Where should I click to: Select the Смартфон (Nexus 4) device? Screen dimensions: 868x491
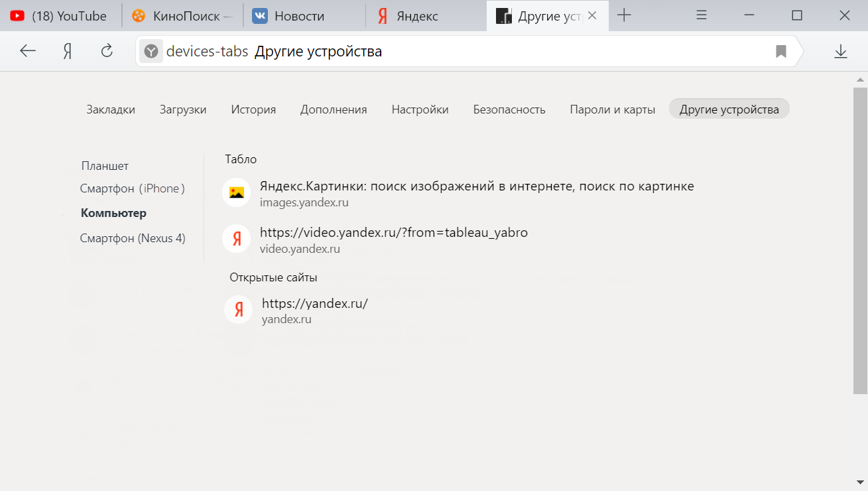click(x=133, y=238)
